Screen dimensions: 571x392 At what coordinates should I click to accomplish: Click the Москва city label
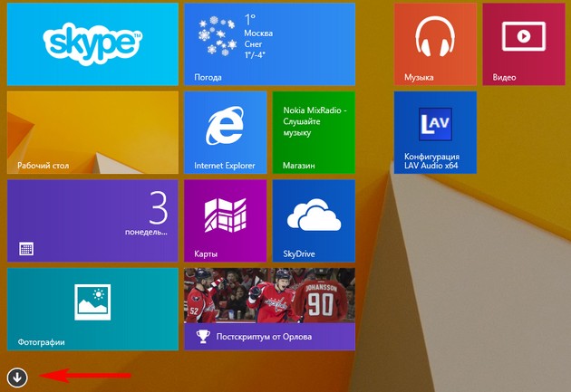258,33
